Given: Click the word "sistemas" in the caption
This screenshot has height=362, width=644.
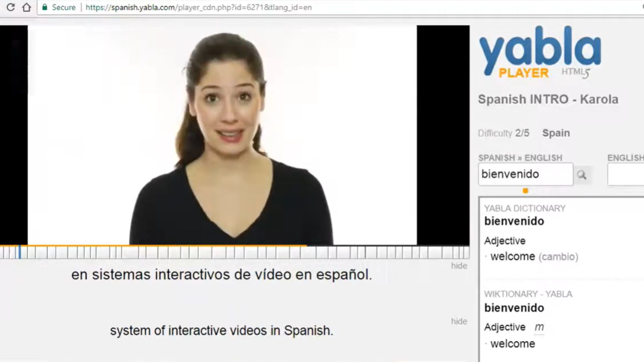Looking at the screenshot, I should tap(121, 275).
